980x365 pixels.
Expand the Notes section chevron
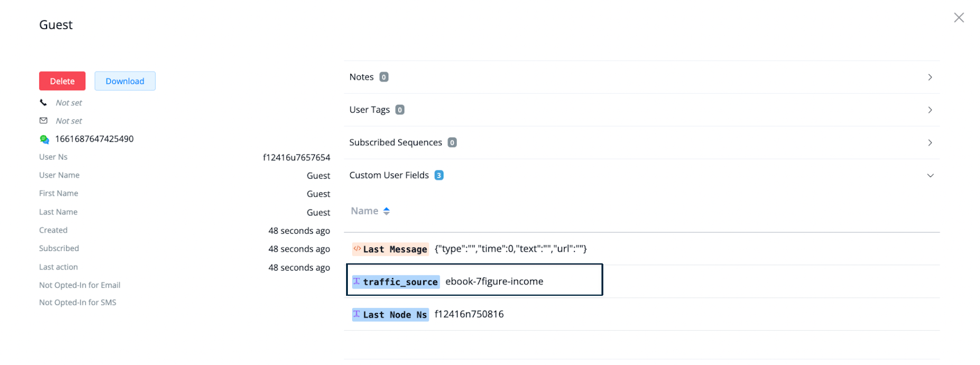pos(930,77)
